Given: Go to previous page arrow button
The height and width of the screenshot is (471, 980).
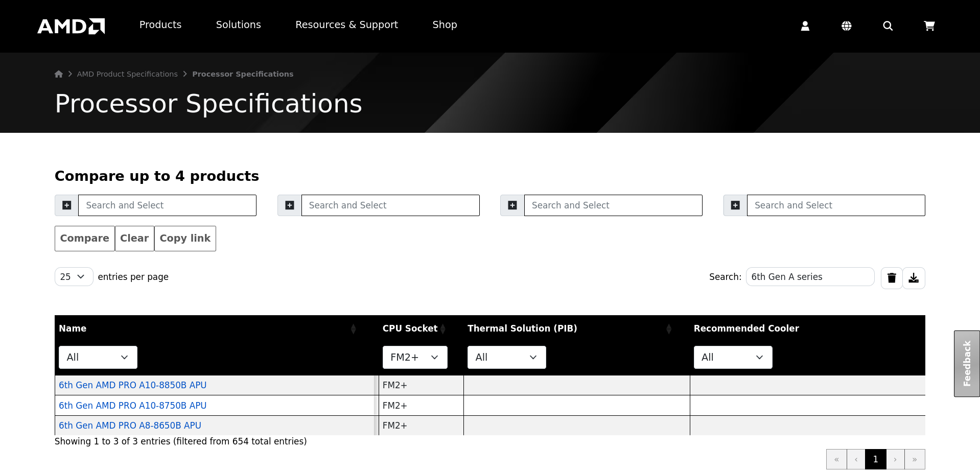Looking at the screenshot, I should [x=856, y=459].
